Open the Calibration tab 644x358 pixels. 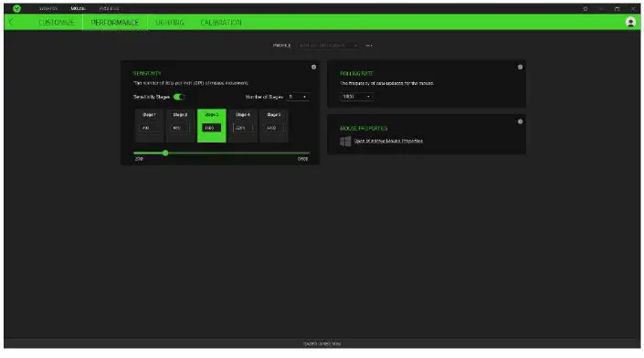coord(221,22)
